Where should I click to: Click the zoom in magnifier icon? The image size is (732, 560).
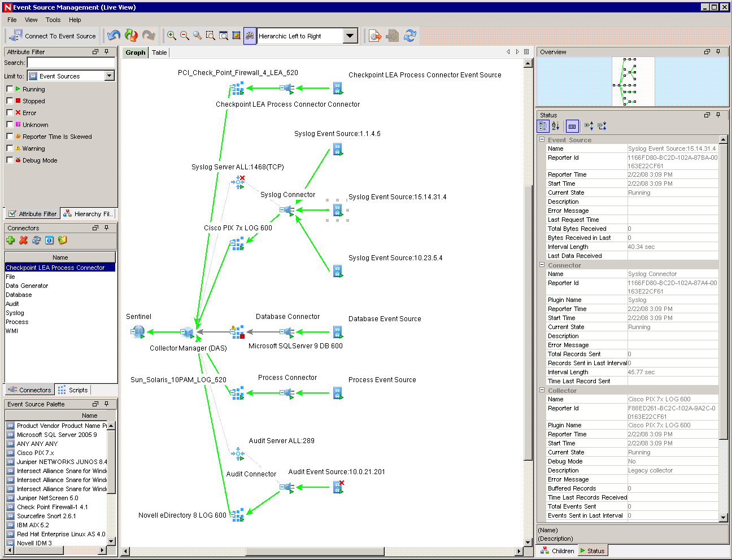[172, 36]
